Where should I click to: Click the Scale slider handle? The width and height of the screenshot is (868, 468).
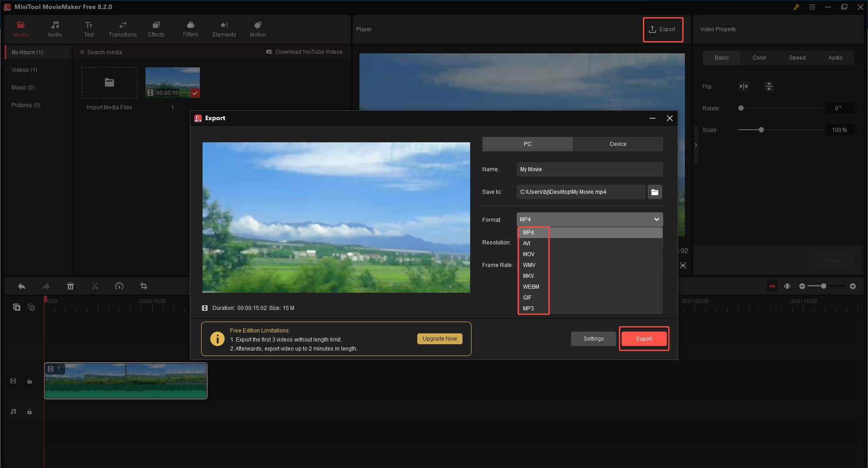click(761, 130)
